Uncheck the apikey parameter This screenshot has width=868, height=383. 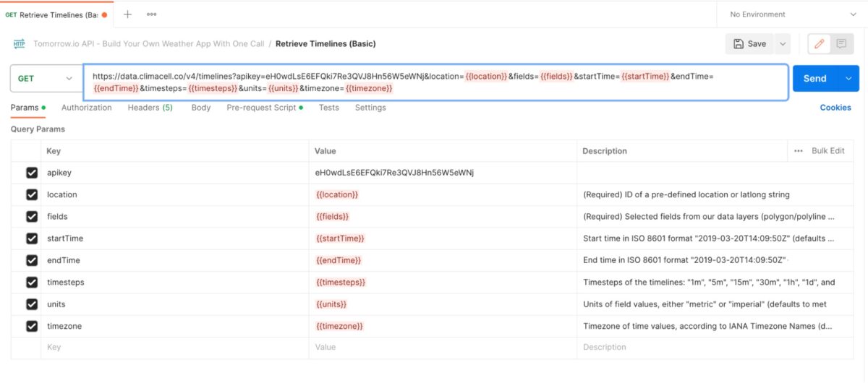pyautogui.click(x=32, y=173)
